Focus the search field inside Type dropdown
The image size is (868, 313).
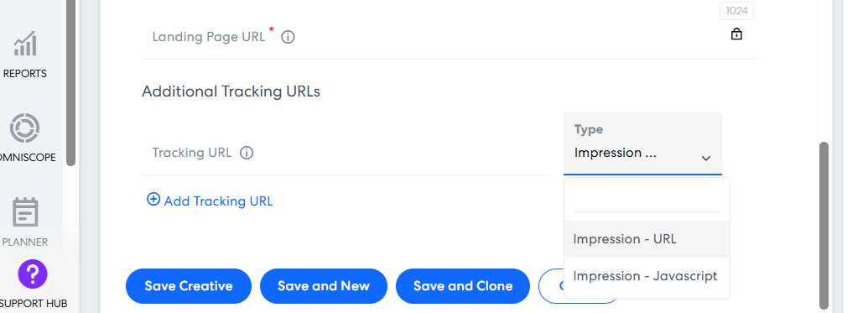(x=647, y=200)
